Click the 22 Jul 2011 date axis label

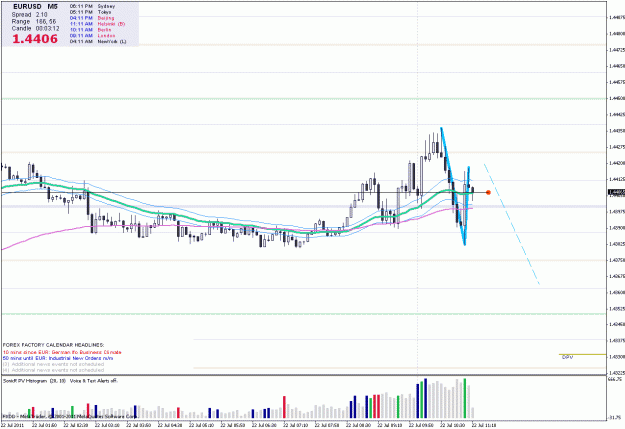[x=12, y=425]
